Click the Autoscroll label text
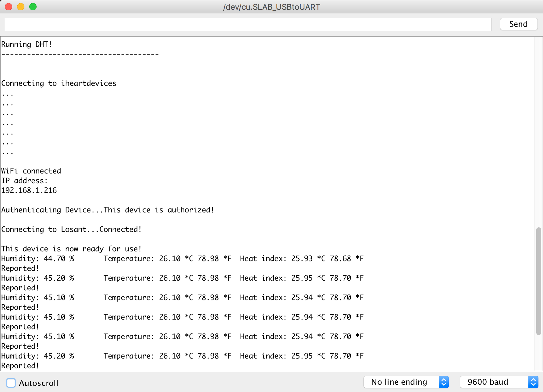This screenshot has height=392, width=543. click(38, 383)
